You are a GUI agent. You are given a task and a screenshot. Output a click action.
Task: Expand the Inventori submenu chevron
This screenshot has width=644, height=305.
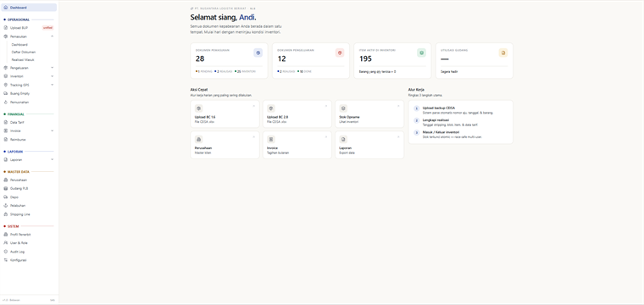click(53, 76)
